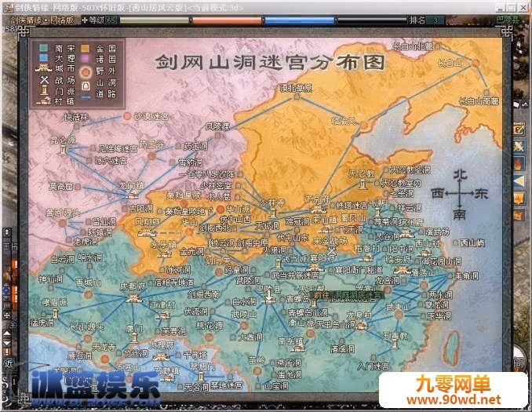Select the 千寻塔 label
The width and height of the screenshot is (532, 412).
tap(195, 355)
